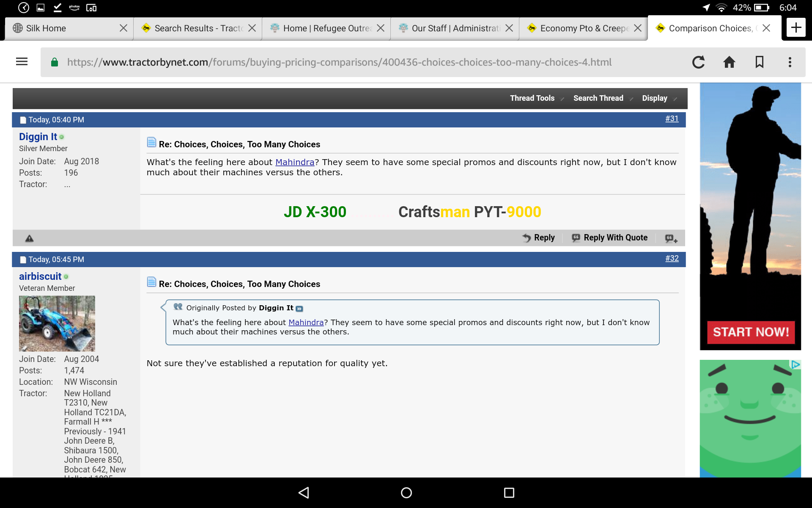This screenshot has width=812, height=508.
Task: View original post arrow icon in quote
Action: (299, 309)
